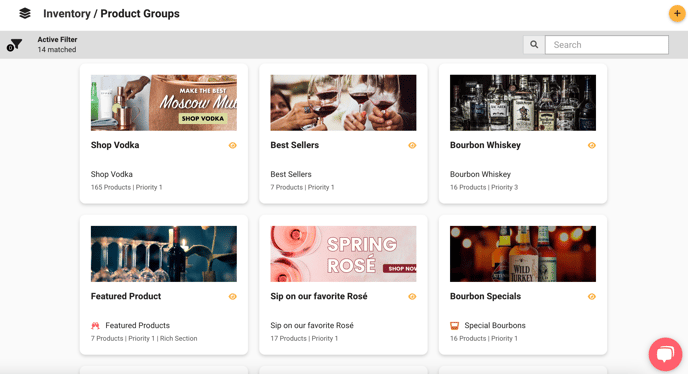Click 16 Products | Priority 3 text
Screen dimensions: 688x374
(x=484, y=187)
